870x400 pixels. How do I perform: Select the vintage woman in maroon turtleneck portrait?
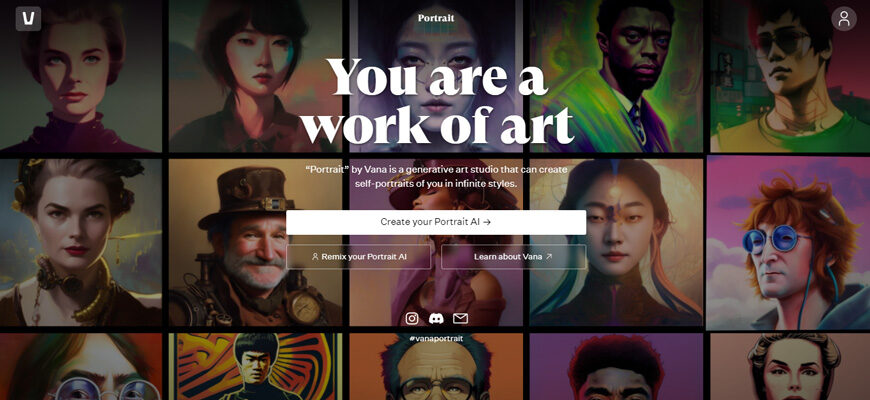pos(81,76)
